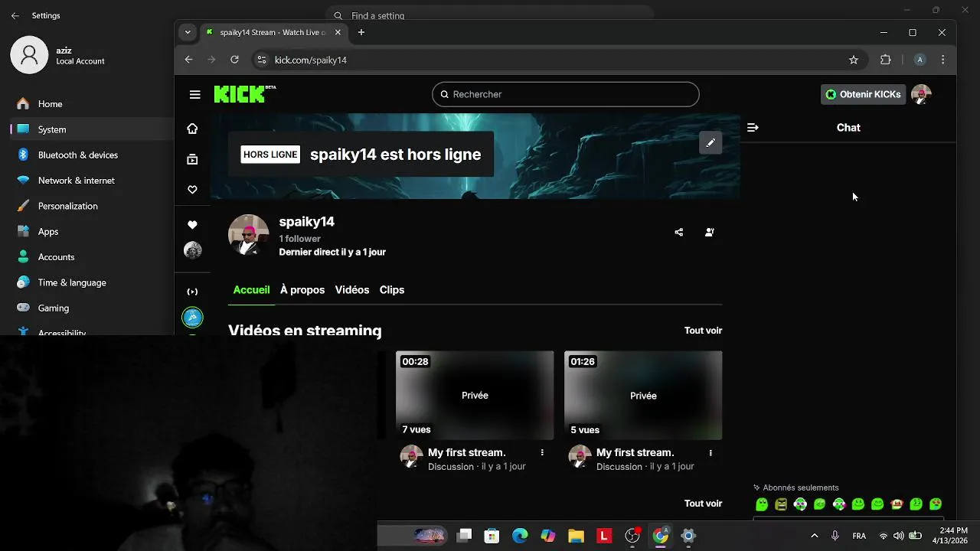
Task: Click the Obtenir KICKs button
Action: (862, 94)
